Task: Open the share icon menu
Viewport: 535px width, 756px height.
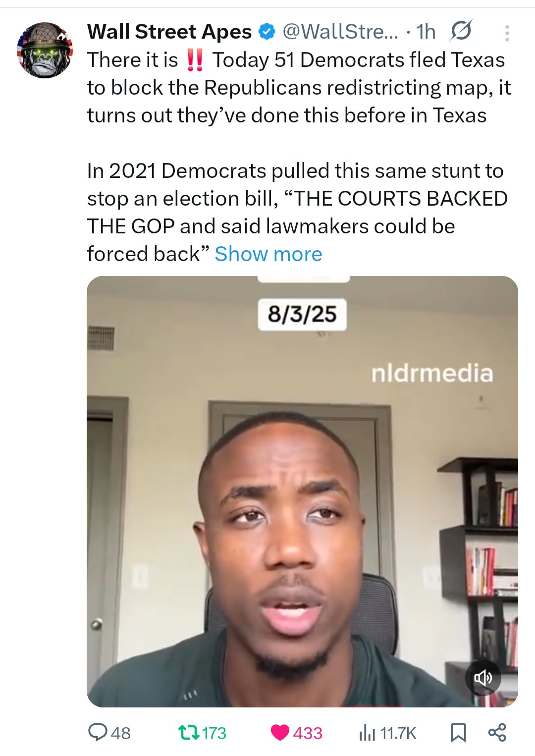Action: 497,732
